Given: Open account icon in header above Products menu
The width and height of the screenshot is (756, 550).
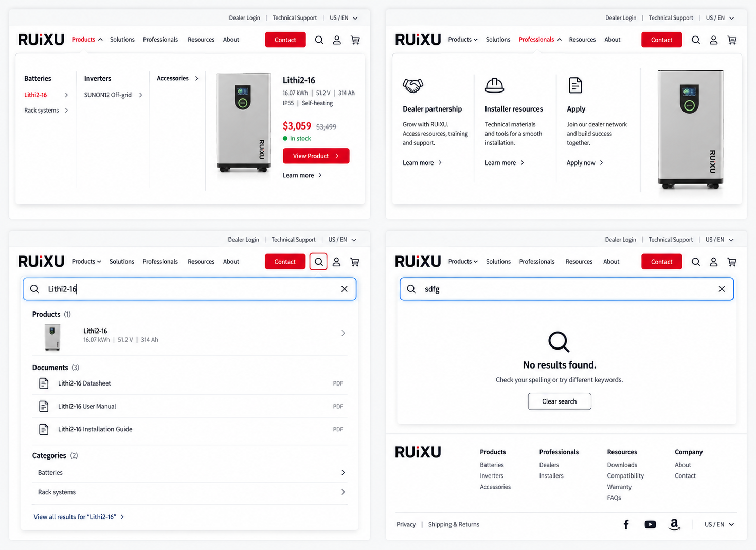Looking at the screenshot, I should point(337,40).
